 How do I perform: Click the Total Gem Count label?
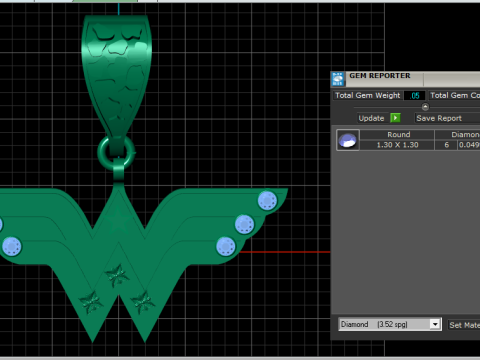[455, 95]
